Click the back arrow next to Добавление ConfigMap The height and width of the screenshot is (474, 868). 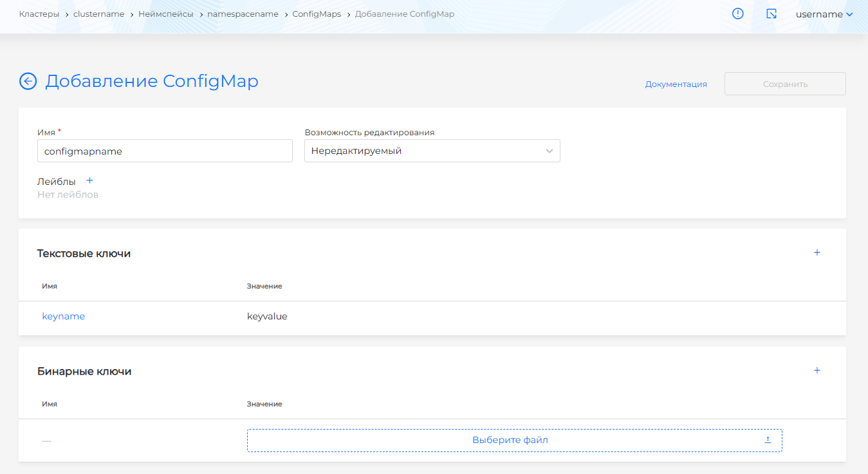click(x=28, y=81)
